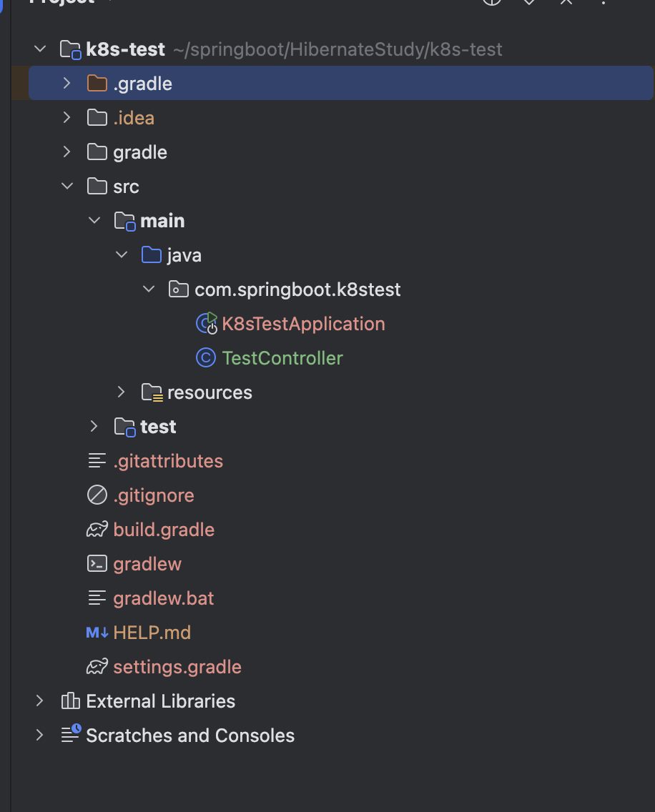The image size is (655, 812).
Task: Click the External Libraries bar-chart icon
Action: (x=70, y=701)
